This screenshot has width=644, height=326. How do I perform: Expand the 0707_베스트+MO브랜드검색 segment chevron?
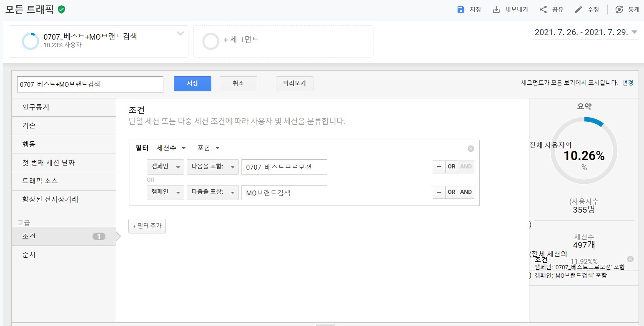pyautogui.click(x=180, y=34)
